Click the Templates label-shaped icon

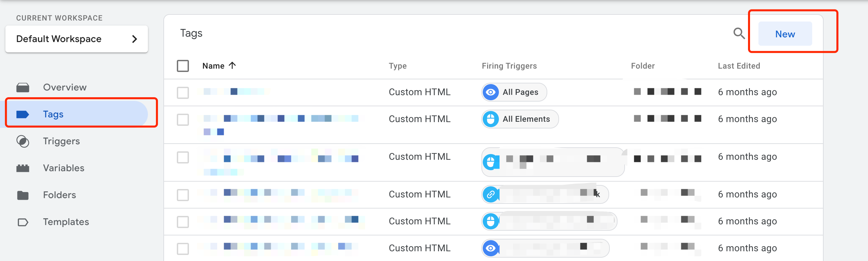[x=23, y=222]
